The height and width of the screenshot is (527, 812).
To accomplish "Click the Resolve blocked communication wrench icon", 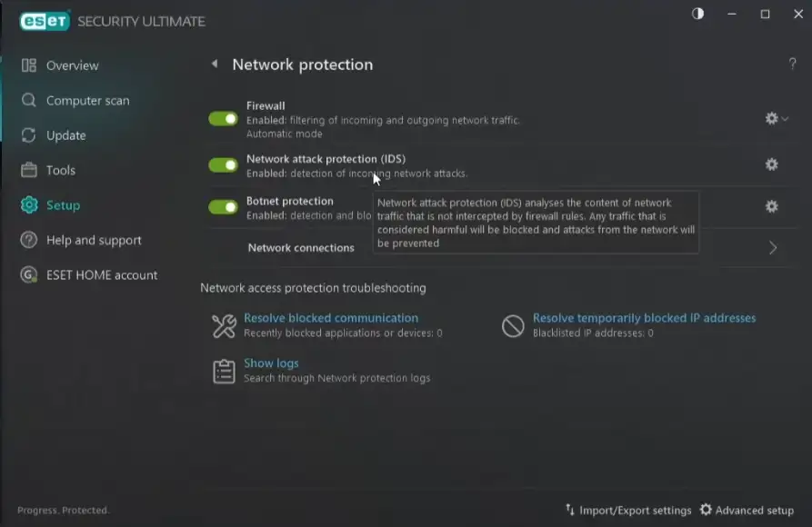I will 224,325.
